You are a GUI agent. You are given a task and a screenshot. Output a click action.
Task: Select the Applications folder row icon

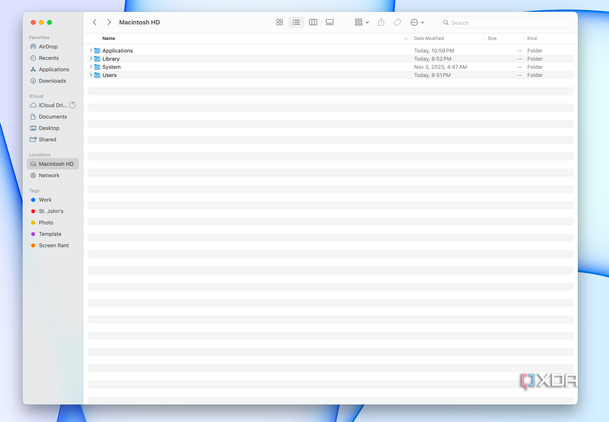point(97,51)
